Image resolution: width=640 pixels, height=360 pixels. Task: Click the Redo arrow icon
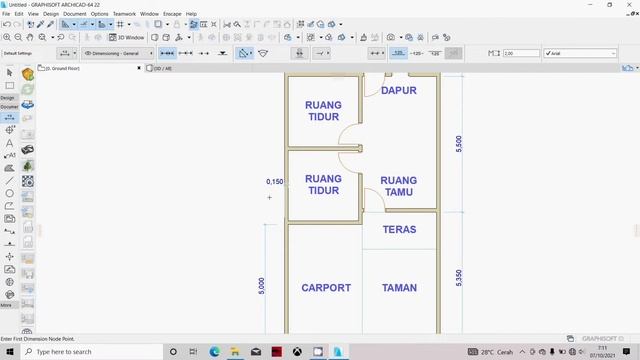[x=17, y=24]
